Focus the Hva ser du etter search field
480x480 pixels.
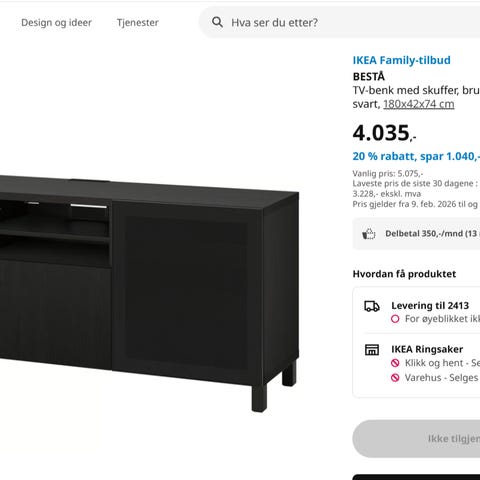339,22
